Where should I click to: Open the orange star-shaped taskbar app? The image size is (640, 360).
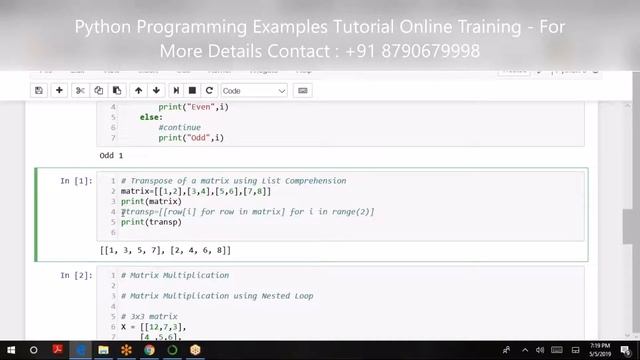pos(127,350)
